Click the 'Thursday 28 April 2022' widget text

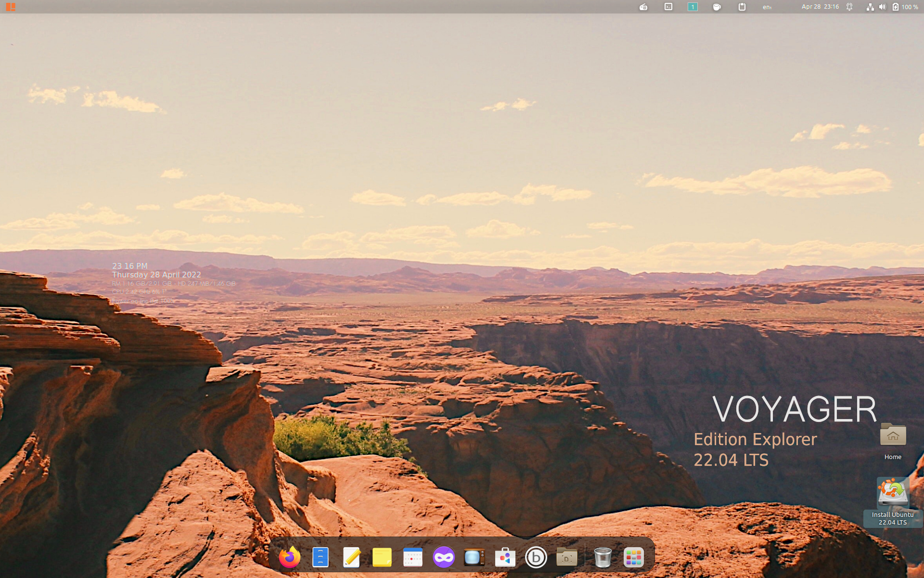point(156,275)
